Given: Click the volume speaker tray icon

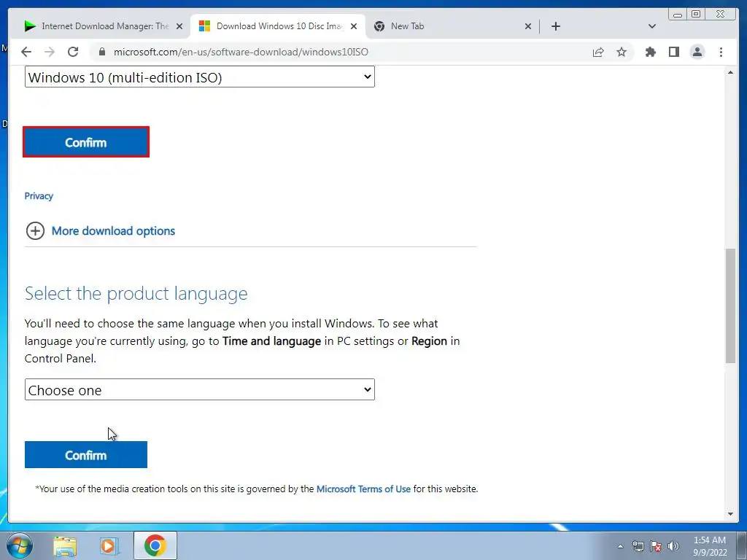Looking at the screenshot, I should click(x=673, y=546).
